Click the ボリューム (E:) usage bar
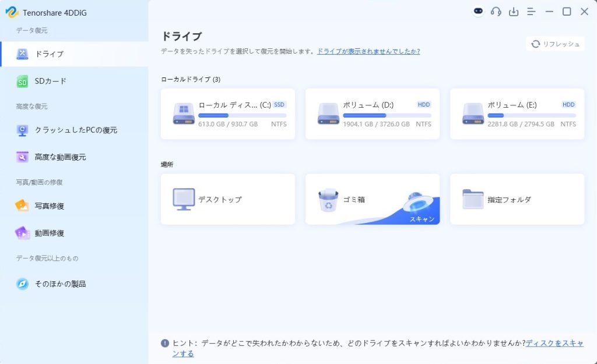This screenshot has height=364, width=597. (531, 116)
